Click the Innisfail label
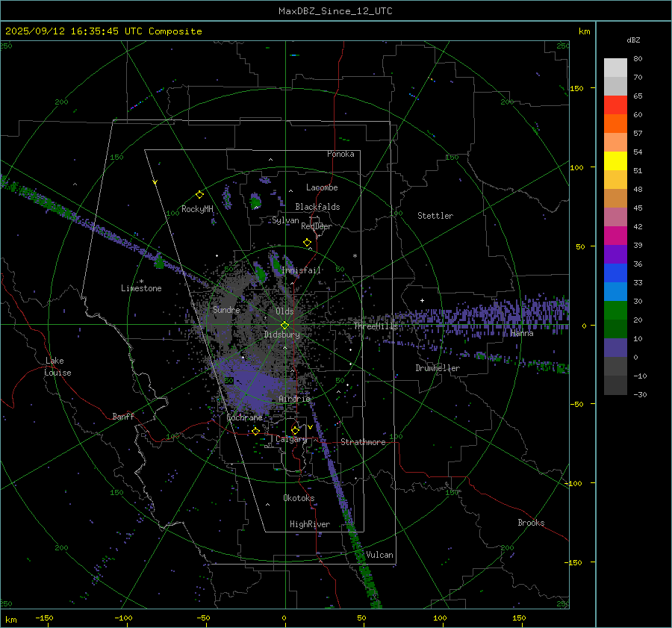This screenshot has height=628, width=672. click(x=301, y=270)
